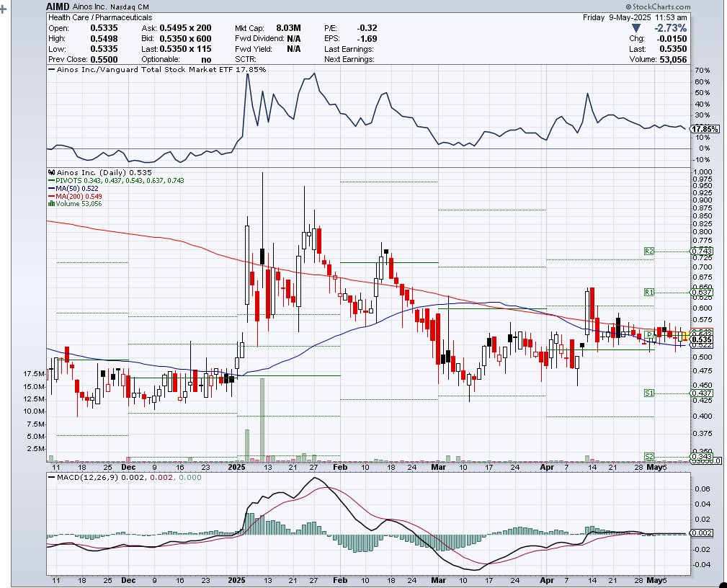Viewport: 727px width, 588px height.
Task: Click the down-triangle change indicator beside -2.73%
Action: pos(637,28)
